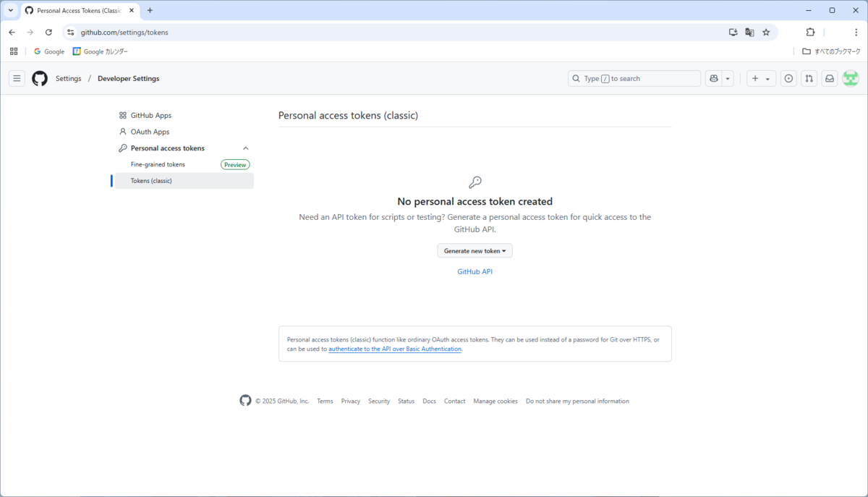Click footer GitHub logo mark

click(245, 401)
